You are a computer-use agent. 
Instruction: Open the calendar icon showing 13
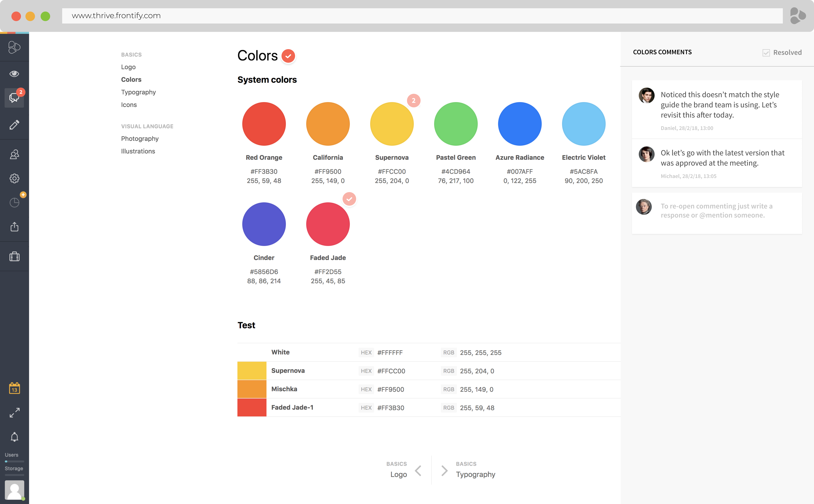(x=14, y=388)
